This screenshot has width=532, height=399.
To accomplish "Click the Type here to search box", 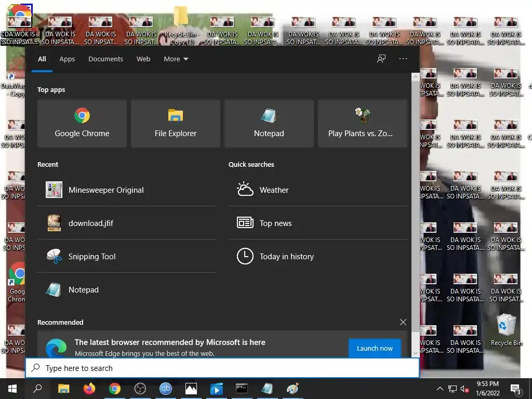I will point(222,368).
